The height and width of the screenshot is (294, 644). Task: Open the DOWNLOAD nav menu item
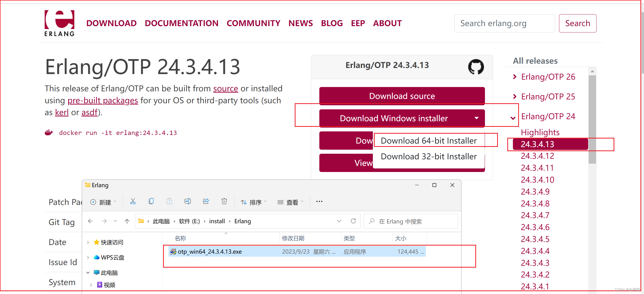111,23
